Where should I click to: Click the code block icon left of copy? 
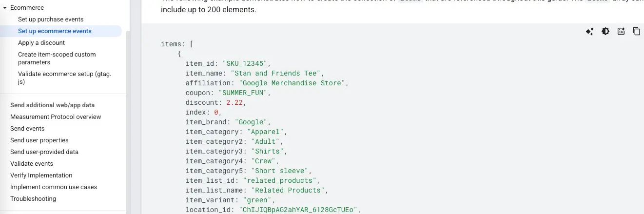tap(621, 31)
